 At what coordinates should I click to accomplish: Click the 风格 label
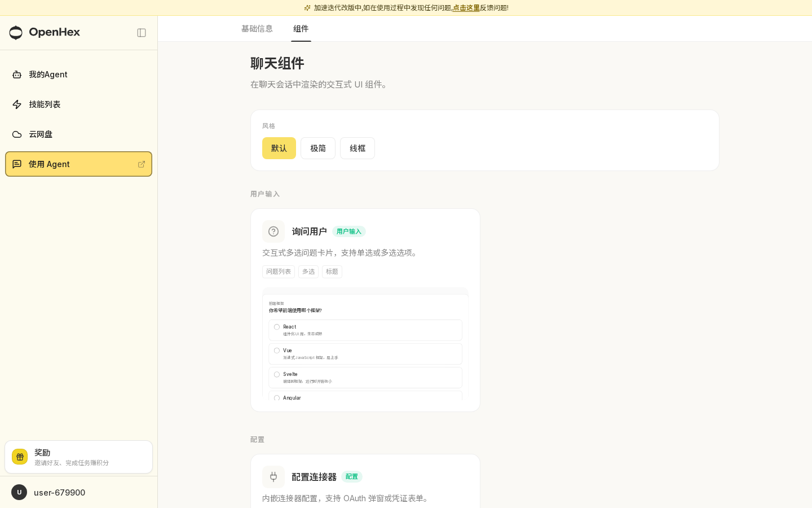click(x=268, y=126)
